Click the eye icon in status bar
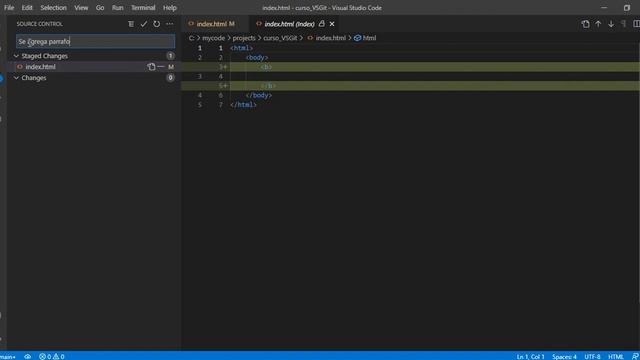 click(x=27, y=356)
